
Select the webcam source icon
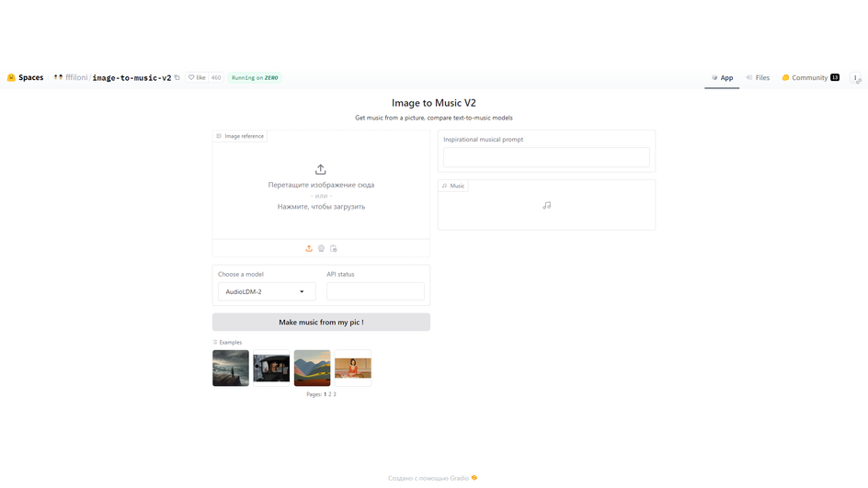click(321, 248)
